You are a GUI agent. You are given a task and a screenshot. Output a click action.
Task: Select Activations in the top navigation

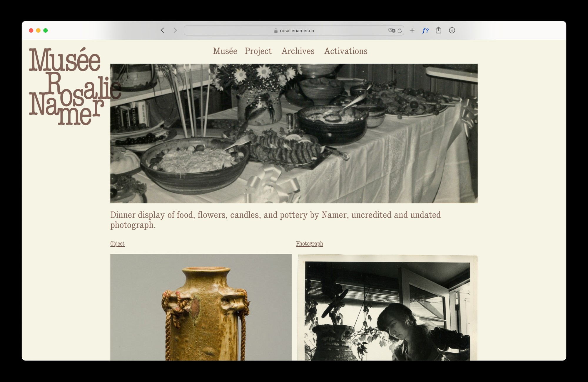(x=345, y=51)
